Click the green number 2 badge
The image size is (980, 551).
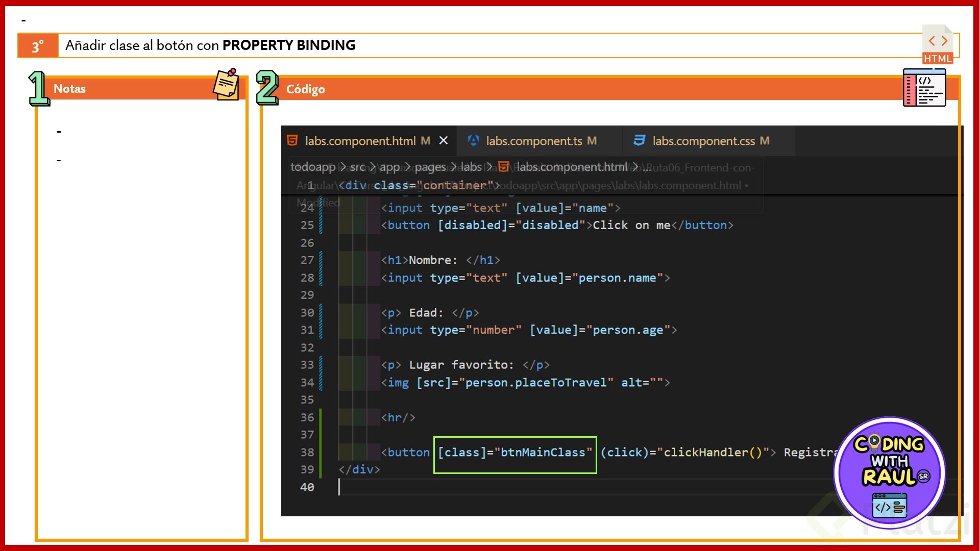coord(267,88)
